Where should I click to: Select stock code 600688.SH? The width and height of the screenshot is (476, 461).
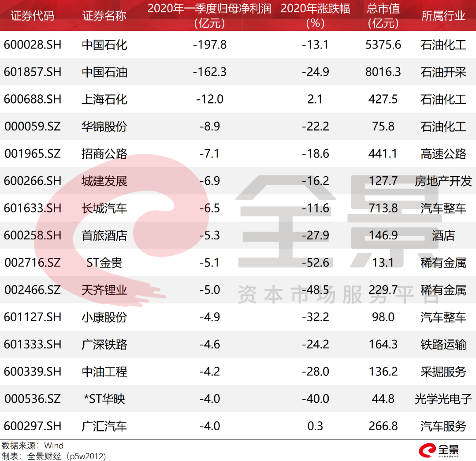click(x=33, y=99)
